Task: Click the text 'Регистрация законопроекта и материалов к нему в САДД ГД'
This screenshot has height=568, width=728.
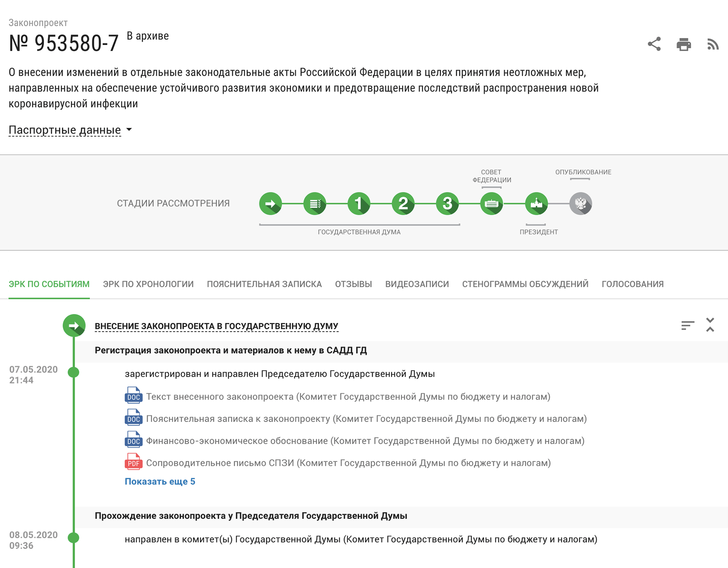Action: [231, 350]
